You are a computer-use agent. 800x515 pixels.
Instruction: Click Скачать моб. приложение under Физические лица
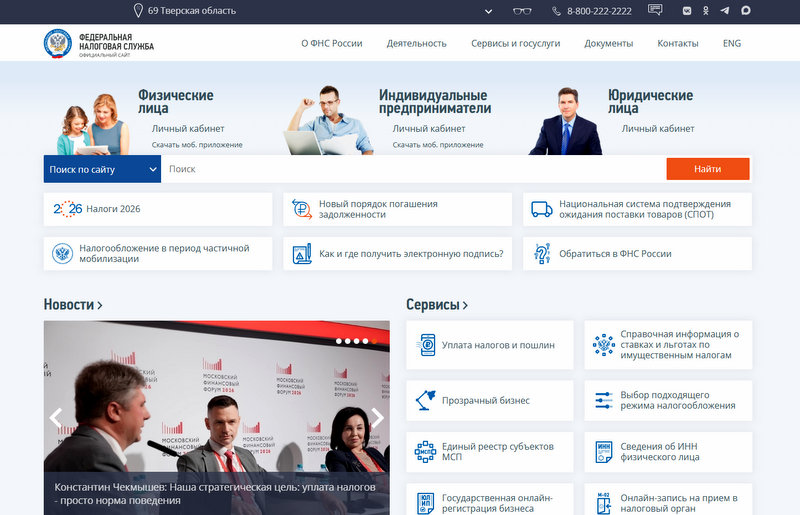[x=197, y=145]
